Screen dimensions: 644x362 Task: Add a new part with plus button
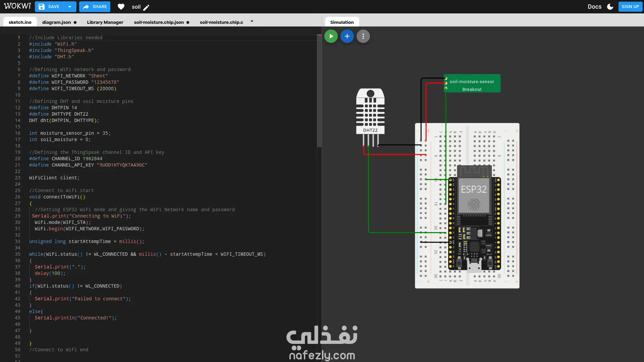(347, 36)
